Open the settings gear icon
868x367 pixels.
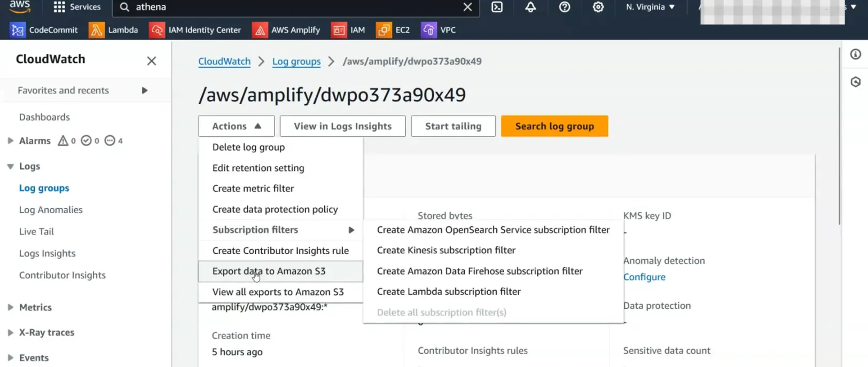598,7
